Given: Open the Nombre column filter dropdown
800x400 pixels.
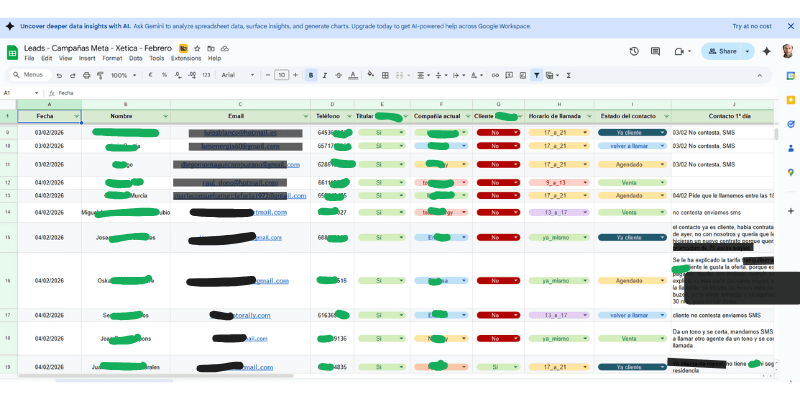Looking at the screenshot, I should (x=165, y=116).
